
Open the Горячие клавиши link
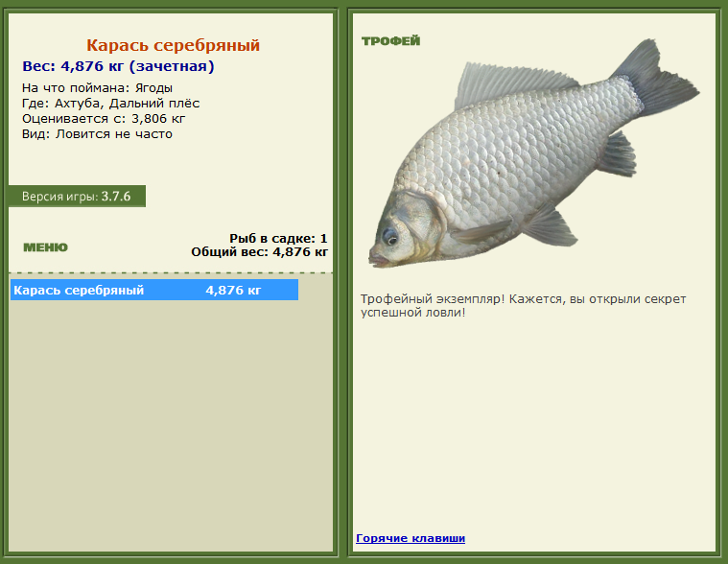411,538
